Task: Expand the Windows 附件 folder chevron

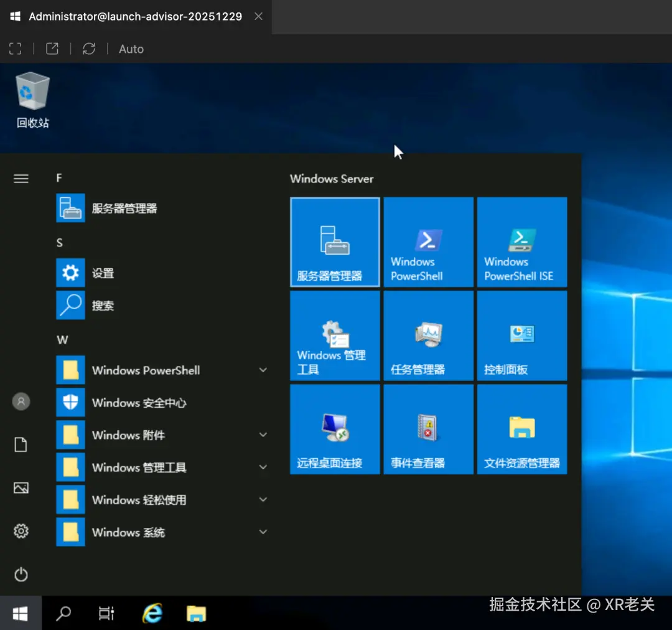Action: coord(263,435)
